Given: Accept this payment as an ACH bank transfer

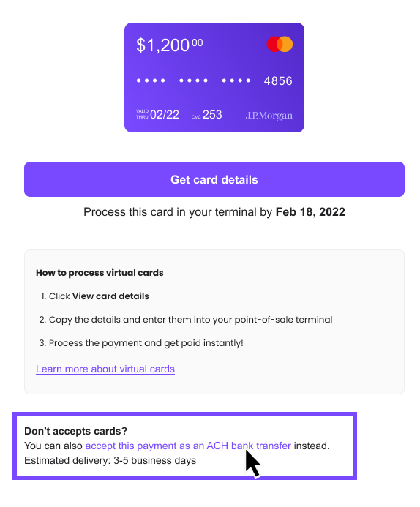Looking at the screenshot, I should pos(188,446).
